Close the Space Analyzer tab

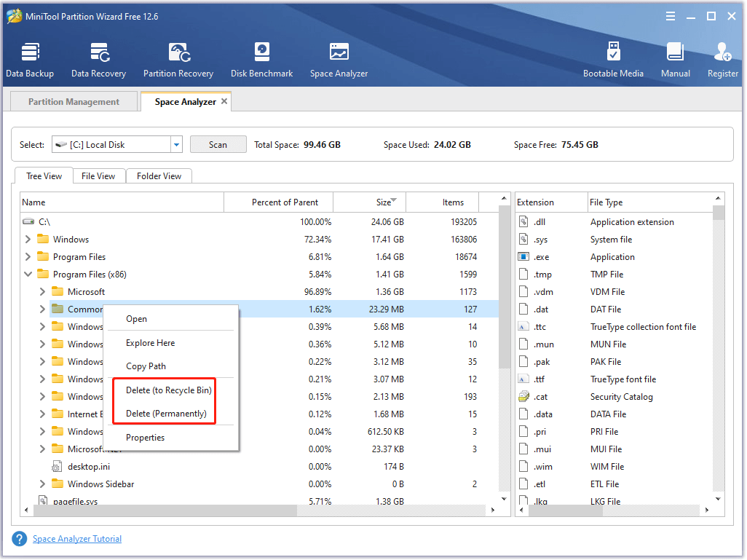click(224, 102)
